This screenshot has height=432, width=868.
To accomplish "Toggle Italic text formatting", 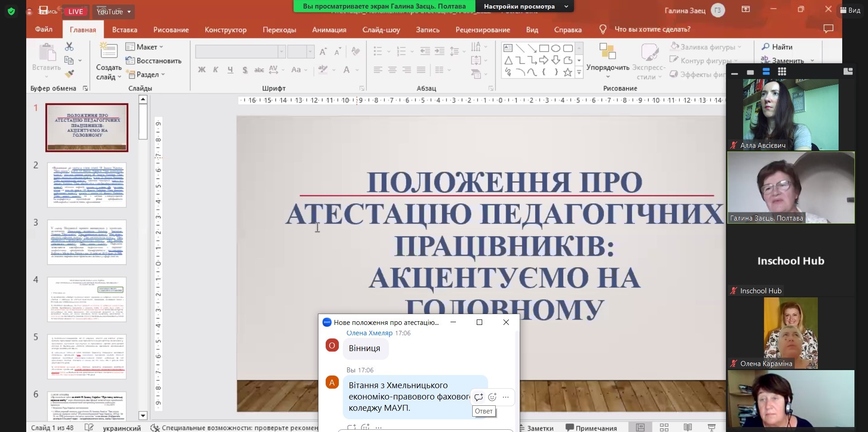I will coord(216,70).
